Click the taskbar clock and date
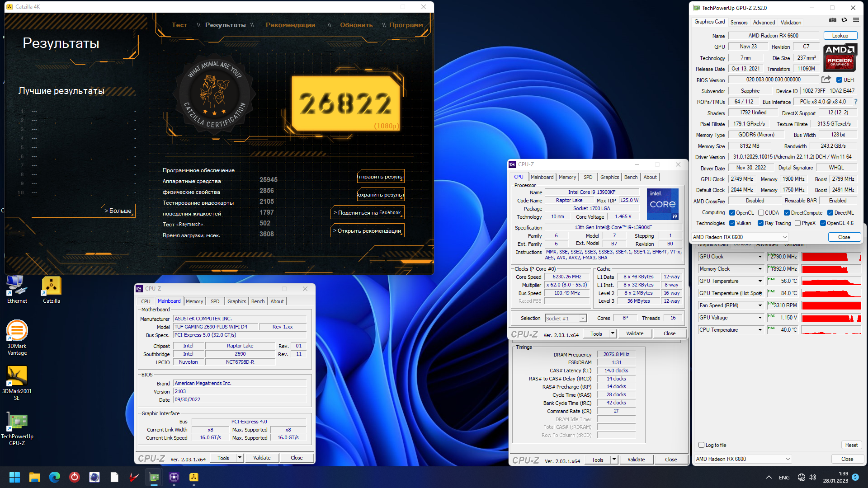Viewport: 868px width, 488px height. pos(835,477)
